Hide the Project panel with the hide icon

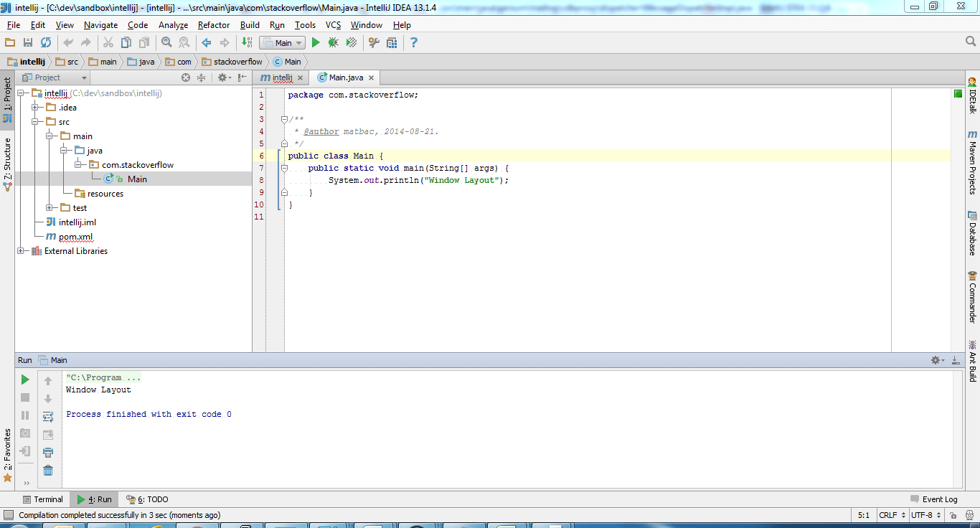(x=242, y=77)
